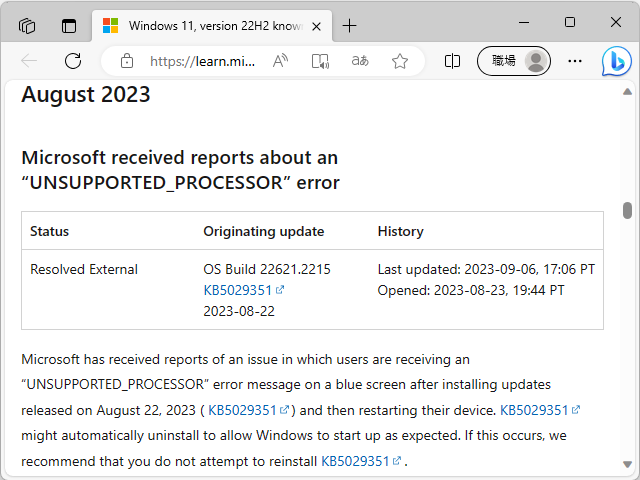Open the translate page icon
The height and width of the screenshot is (480, 640).
click(360, 61)
